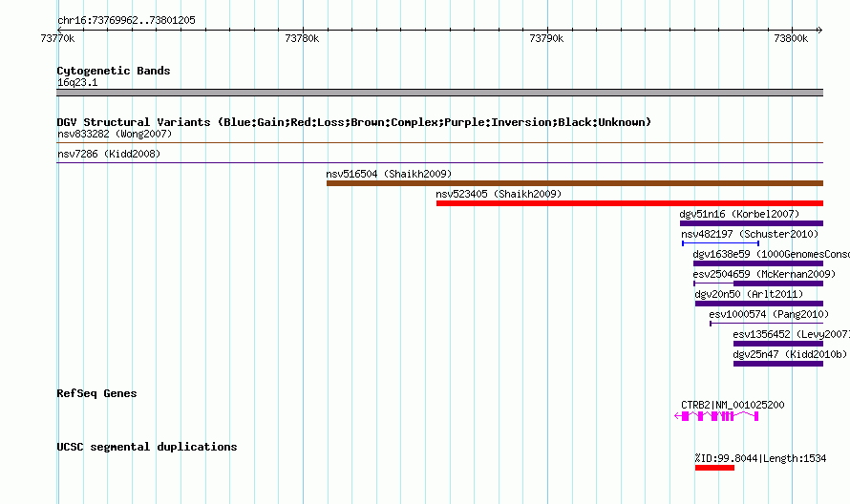Click the 73780k ruler position

[302, 38]
